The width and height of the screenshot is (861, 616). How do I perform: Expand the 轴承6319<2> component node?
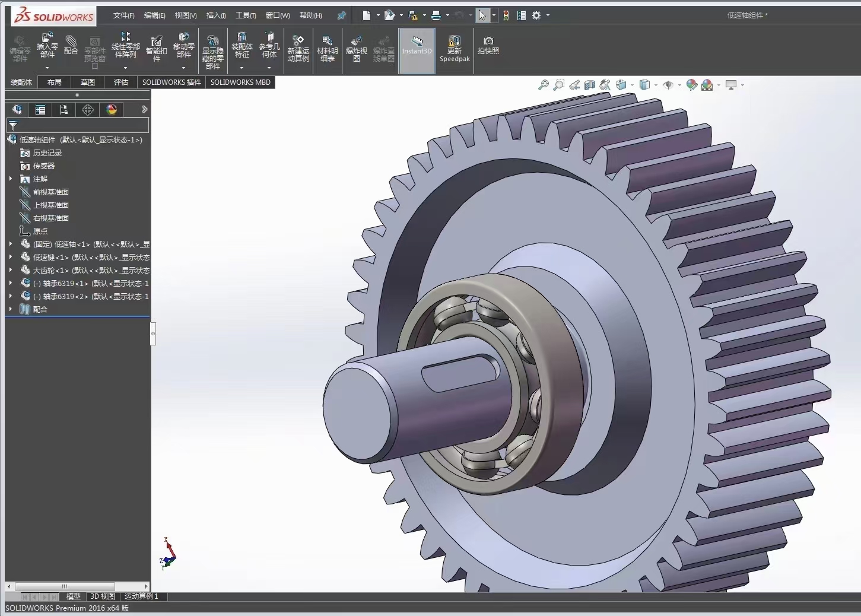[x=11, y=296]
